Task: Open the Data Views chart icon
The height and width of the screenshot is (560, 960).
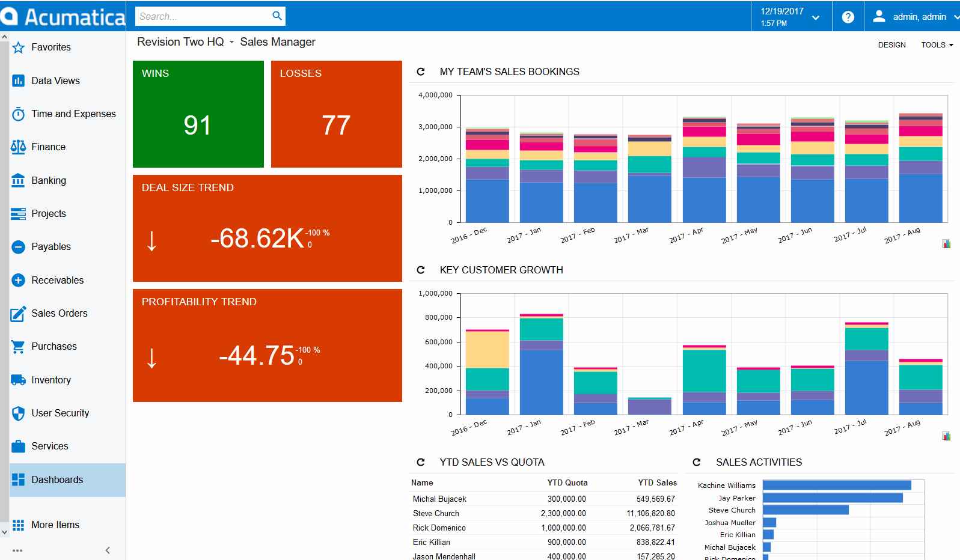Action: click(19, 81)
